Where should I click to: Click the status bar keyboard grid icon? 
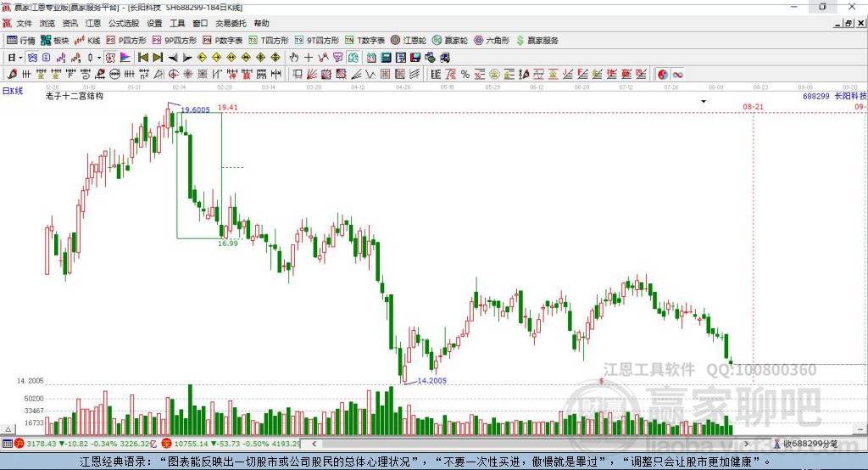tap(7, 444)
